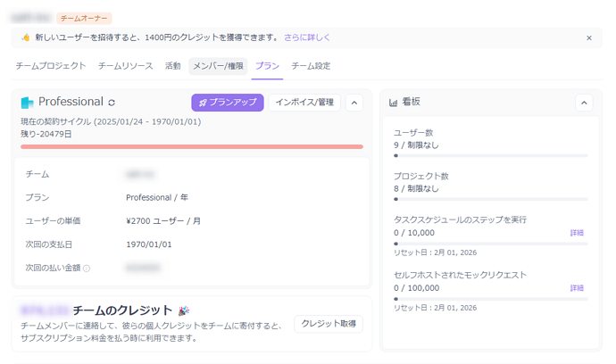
Task: Open 詳細 for タスクスケジュール steps
Action: click(x=577, y=233)
